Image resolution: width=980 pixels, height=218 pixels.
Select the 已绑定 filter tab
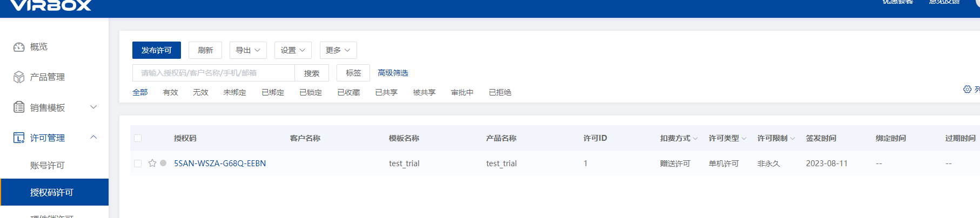(x=273, y=92)
